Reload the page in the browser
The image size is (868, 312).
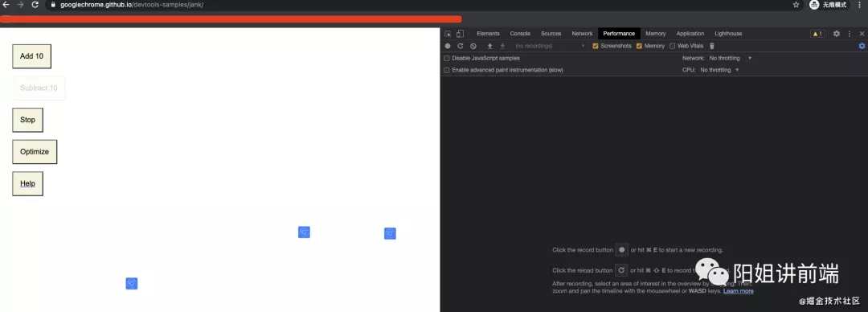coord(35,5)
